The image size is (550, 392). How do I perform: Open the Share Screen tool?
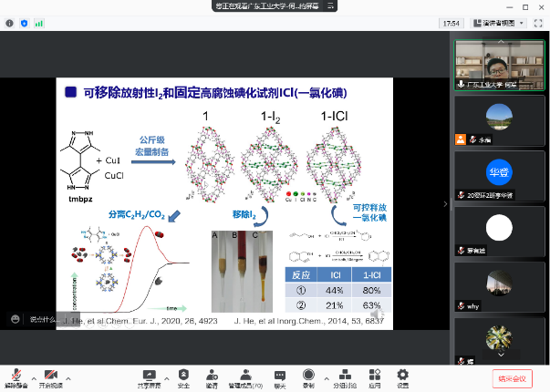click(x=148, y=377)
